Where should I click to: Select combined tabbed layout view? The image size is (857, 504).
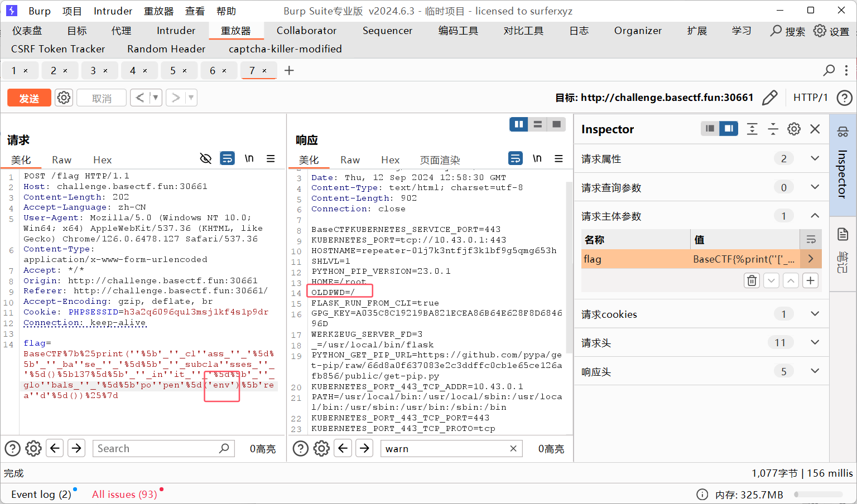pos(556,124)
